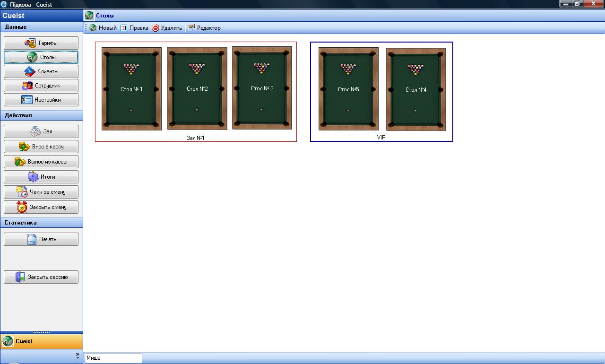Image resolution: width=605 pixels, height=364 pixels.
Task: Expand the navigation pane bottom chevron
Action: (78, 355)
